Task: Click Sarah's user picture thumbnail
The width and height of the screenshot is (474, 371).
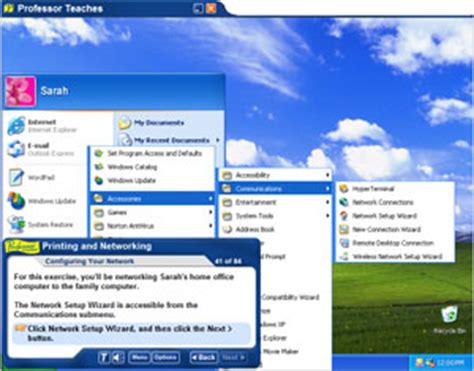Action: coord(21,91)
